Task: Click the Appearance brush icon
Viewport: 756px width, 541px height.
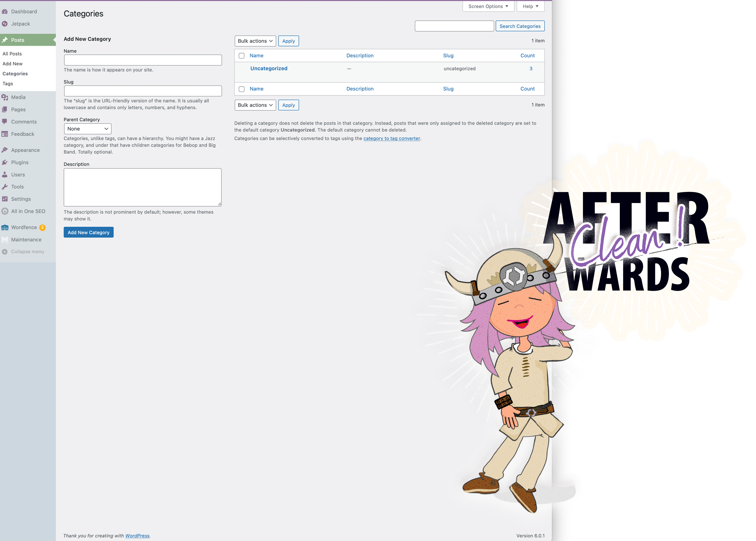Action: click(5, 150)
